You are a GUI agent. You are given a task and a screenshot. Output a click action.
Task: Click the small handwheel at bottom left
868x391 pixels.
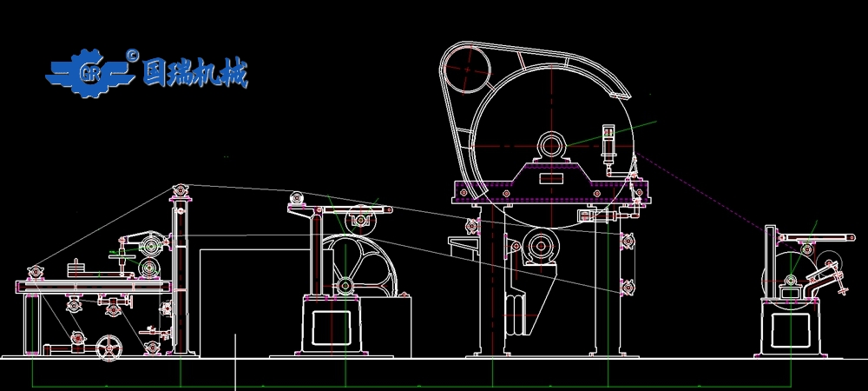point(108,349)
